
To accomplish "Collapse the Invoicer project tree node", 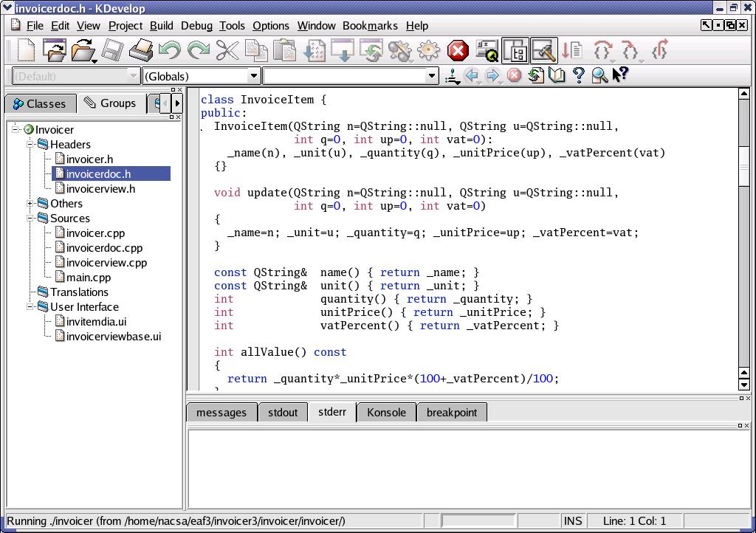I will pos(16,129).
